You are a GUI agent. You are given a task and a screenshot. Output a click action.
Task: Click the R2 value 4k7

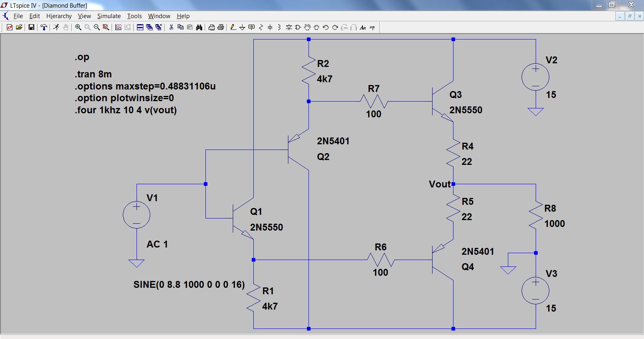point(325,79)
